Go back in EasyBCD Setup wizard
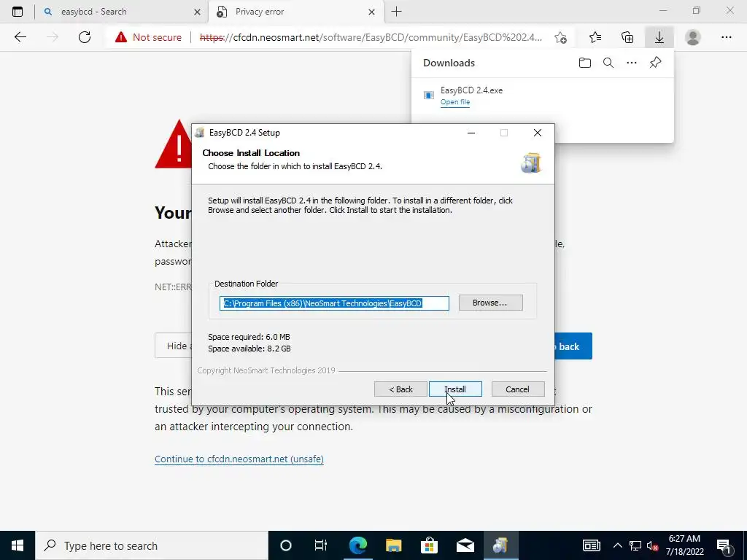Screen dimensions: 747x560 click(x=400, y=389)
